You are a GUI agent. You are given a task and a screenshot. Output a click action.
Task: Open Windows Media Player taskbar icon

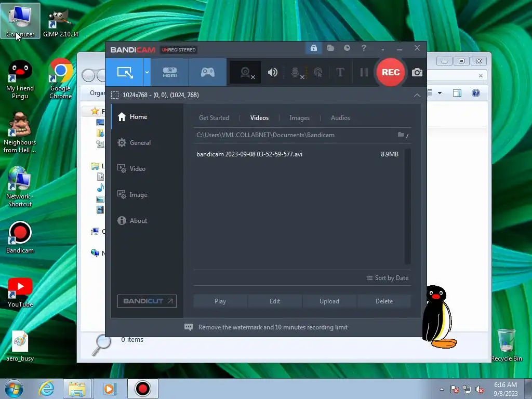coord(109,389)
